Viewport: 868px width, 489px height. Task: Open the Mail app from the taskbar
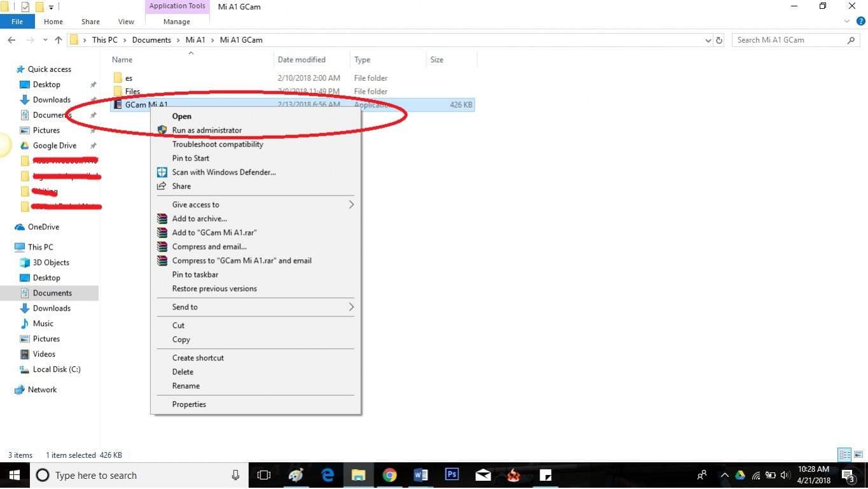click(483, 475)
